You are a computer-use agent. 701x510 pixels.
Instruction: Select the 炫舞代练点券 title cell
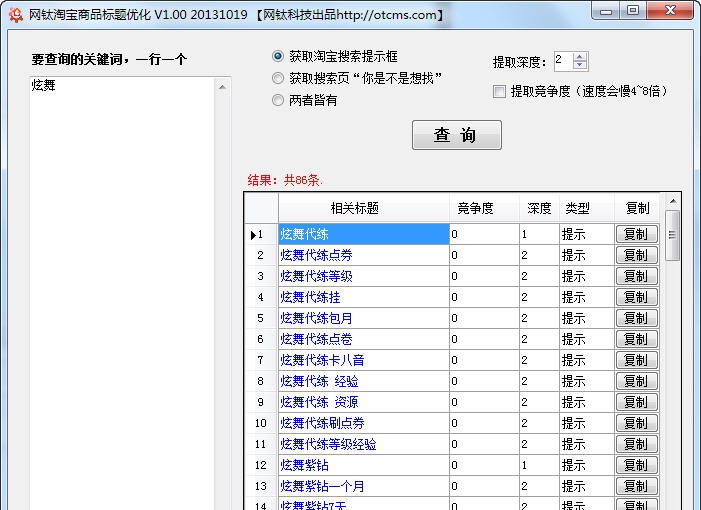[x=363, y=255]
